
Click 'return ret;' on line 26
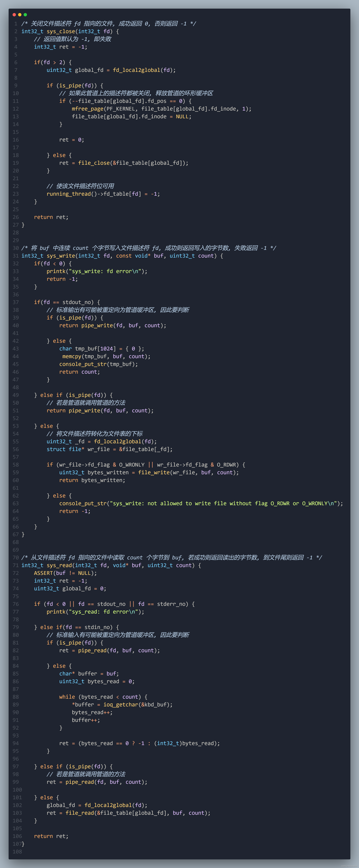point(51,217)
